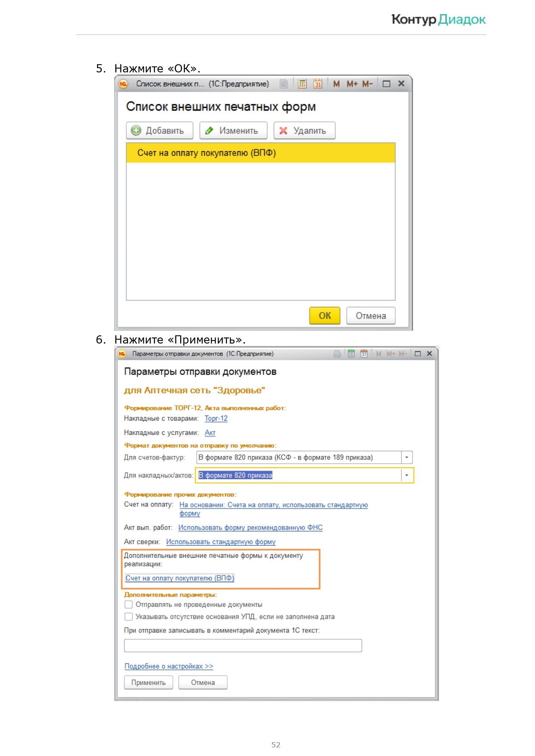
Task: Click the M+ memory button in forms window
Action: click(x=352, y=84)
